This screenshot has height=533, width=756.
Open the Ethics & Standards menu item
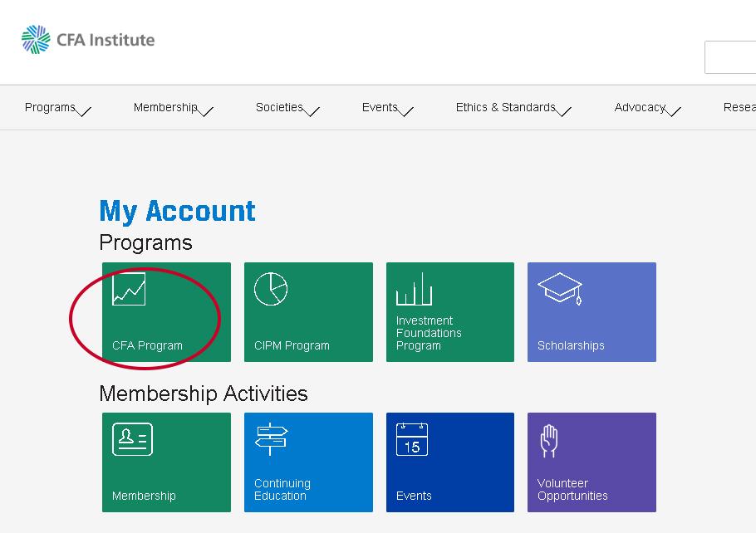tap(505, 107)
